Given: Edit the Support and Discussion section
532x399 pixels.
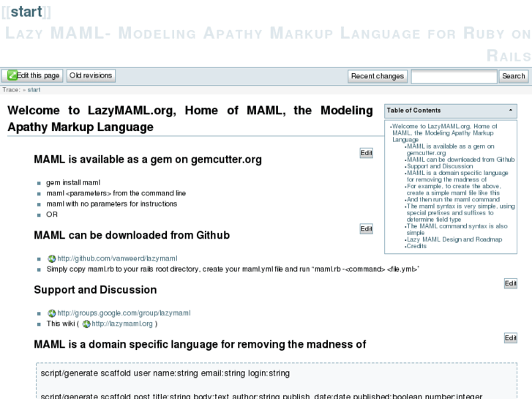Looking at the screenshot, I should (511, 283).
